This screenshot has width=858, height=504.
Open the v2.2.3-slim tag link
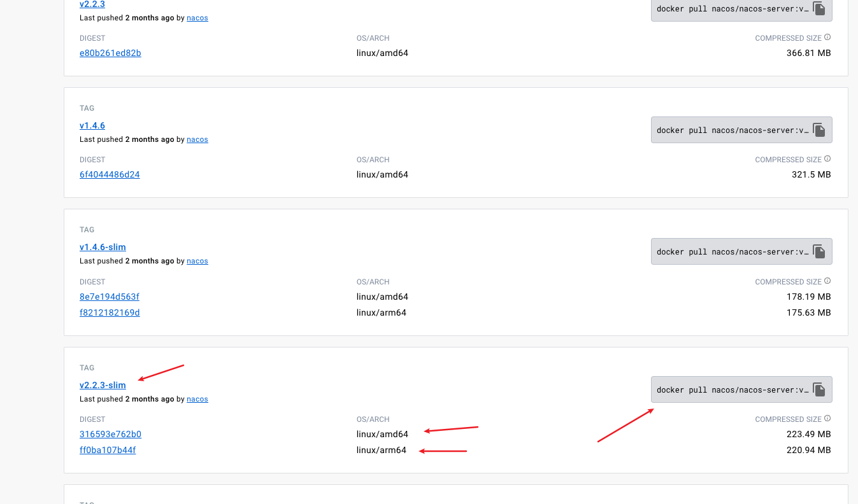coord(103,385)
